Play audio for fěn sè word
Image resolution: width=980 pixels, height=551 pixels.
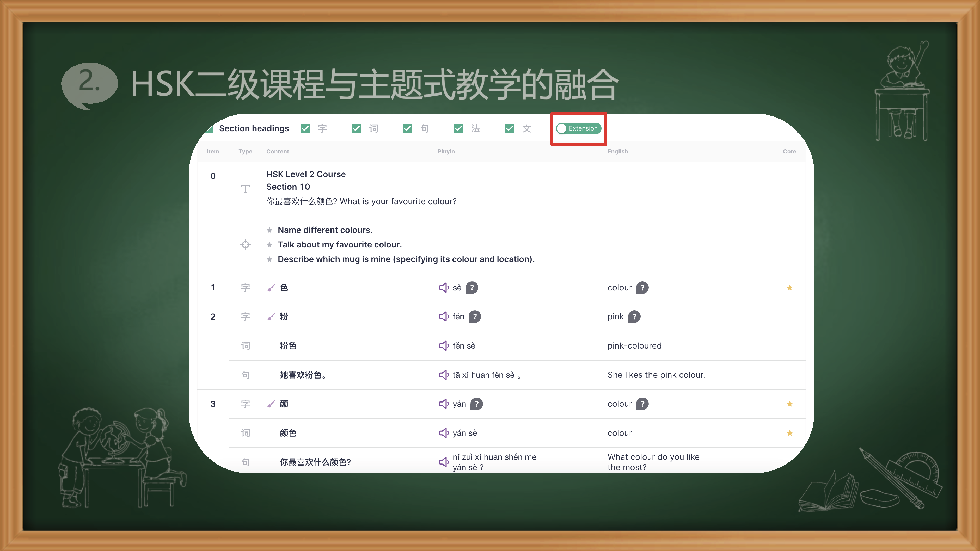coord(444,346)
